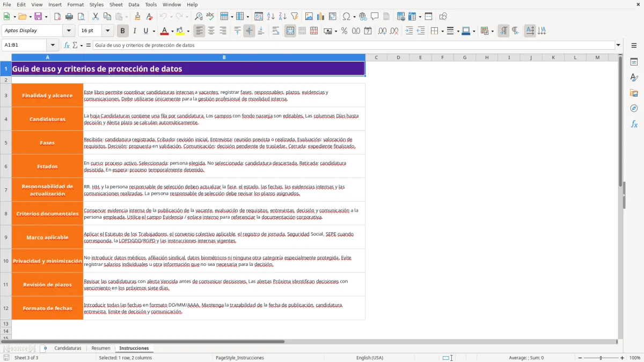Open Borders dropdown arrow
The height and width of the screenshot is (362, 644).
(x=442, y=31)
